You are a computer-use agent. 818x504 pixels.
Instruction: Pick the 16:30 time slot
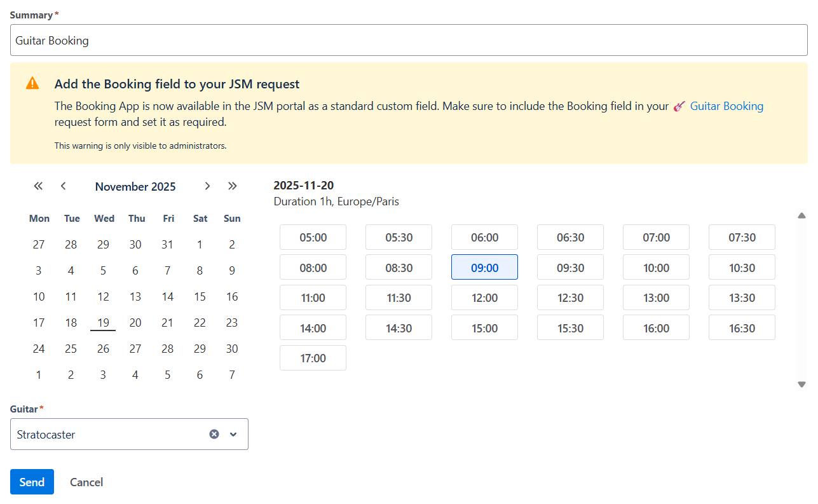pos(742,328)
